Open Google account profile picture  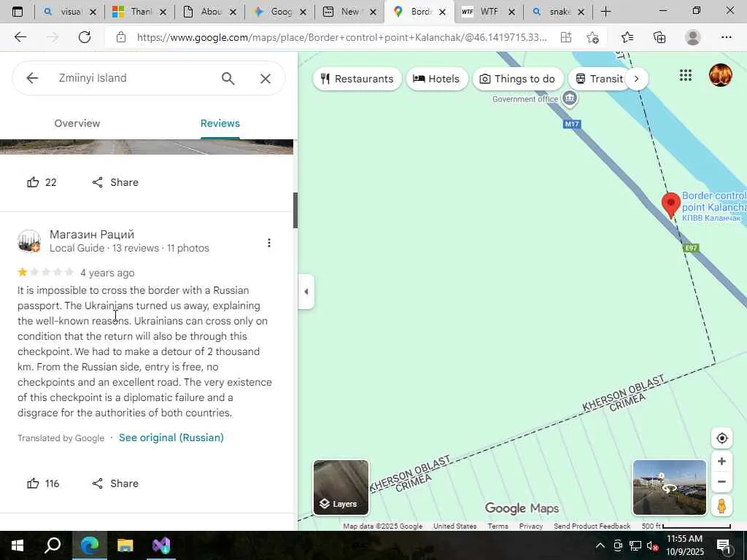720,75
